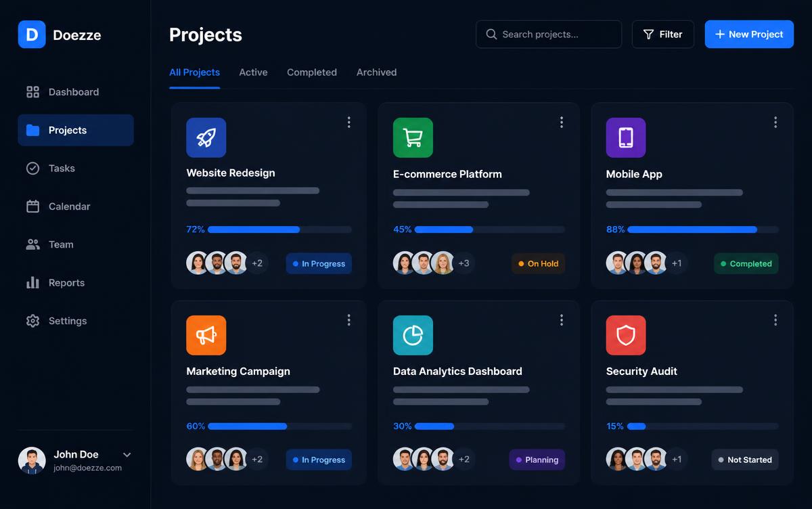Click the john@doezze.com email text

(x=88, y=468)
